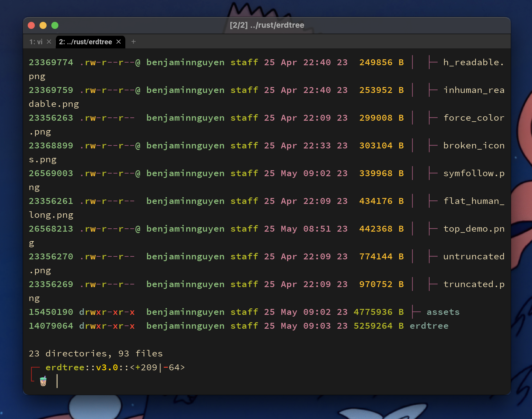This screenshot has width=532, height=419.
Task: Click inode number 23368899
Action: [51, 145]
